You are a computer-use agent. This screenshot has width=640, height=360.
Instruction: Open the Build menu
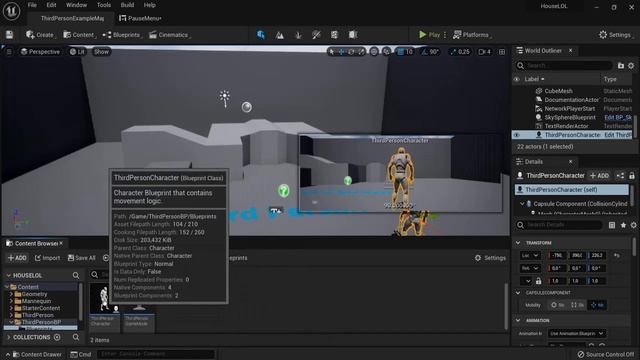[x=127, y=5]
